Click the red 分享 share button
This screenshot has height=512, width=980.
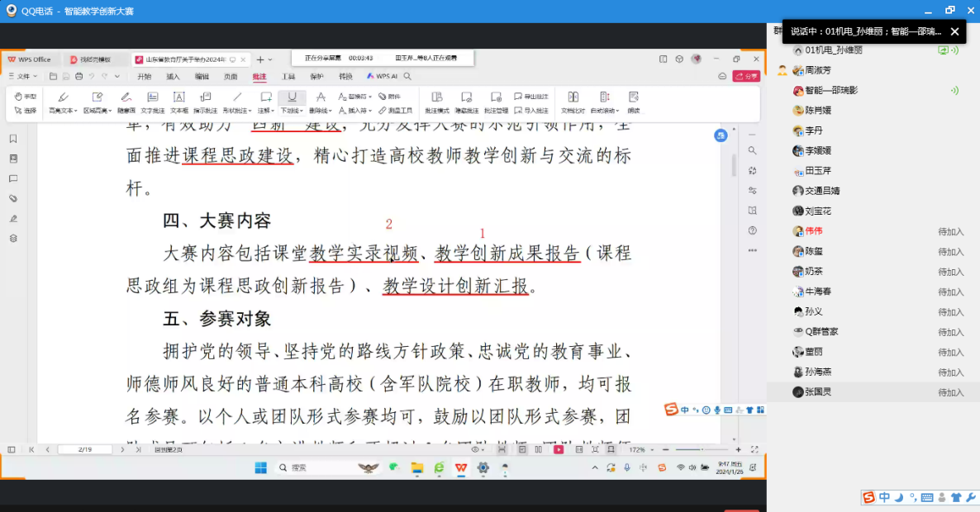749,76
